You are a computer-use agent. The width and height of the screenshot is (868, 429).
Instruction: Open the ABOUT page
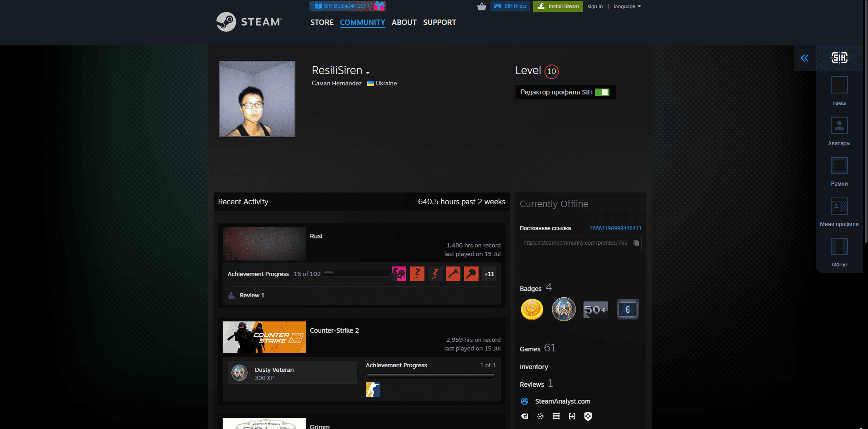[404, 22]
